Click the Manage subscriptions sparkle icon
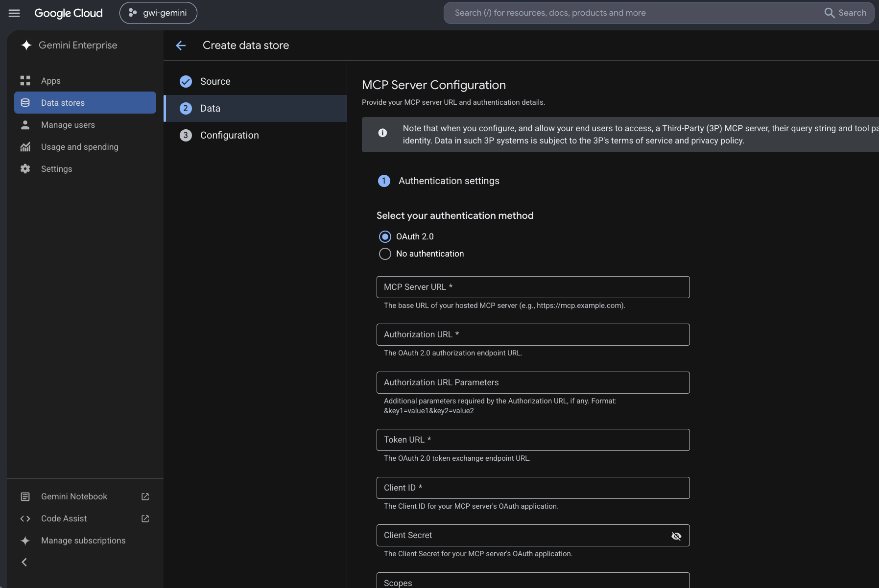This screenshot has width=879, height=588. click(x=25, y=541)
